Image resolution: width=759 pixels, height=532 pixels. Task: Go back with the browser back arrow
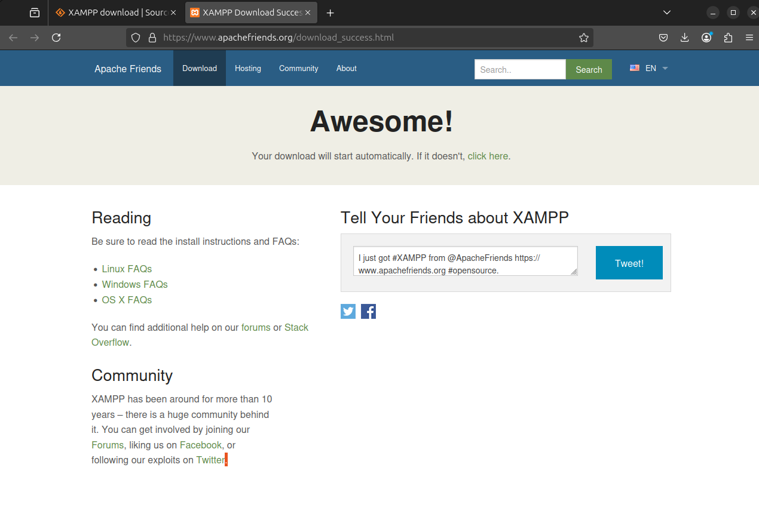coord(13,38)
